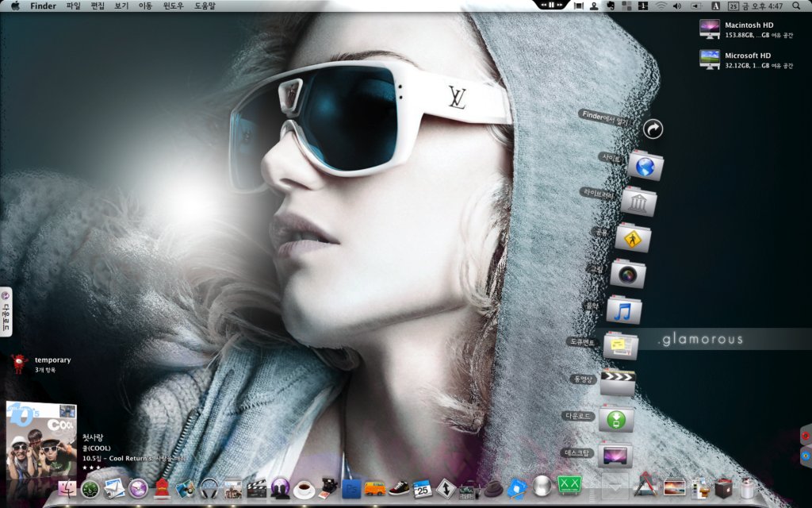
Task: Open the 데스크탑 desktop folder in stack
Action: [x=615, y=455]
